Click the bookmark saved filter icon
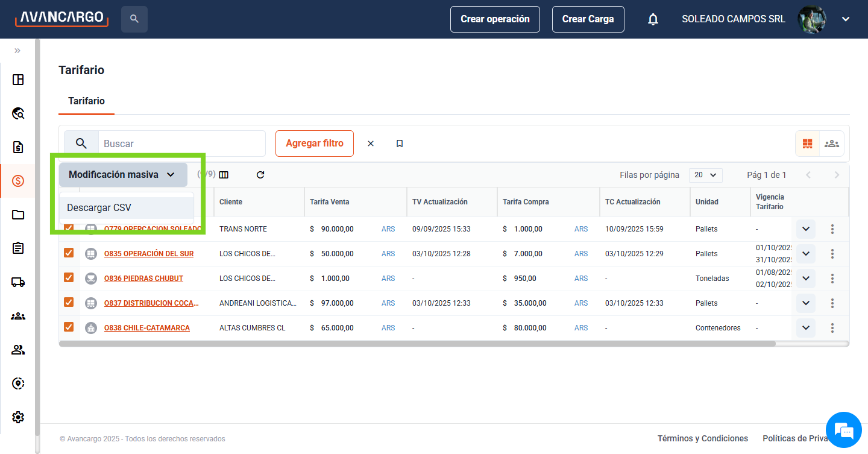The height and width of the screenshot is (454, 868). point(399,143)
